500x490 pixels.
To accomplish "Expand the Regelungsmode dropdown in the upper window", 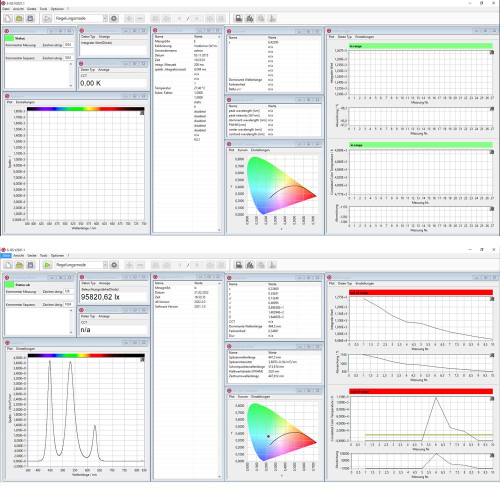I will [105, 18].
